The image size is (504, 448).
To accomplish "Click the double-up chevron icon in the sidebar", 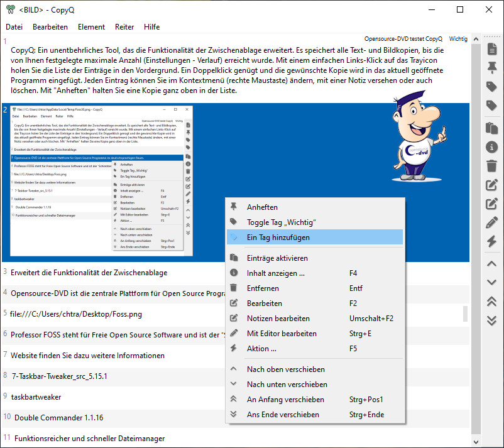I will 492,302.
